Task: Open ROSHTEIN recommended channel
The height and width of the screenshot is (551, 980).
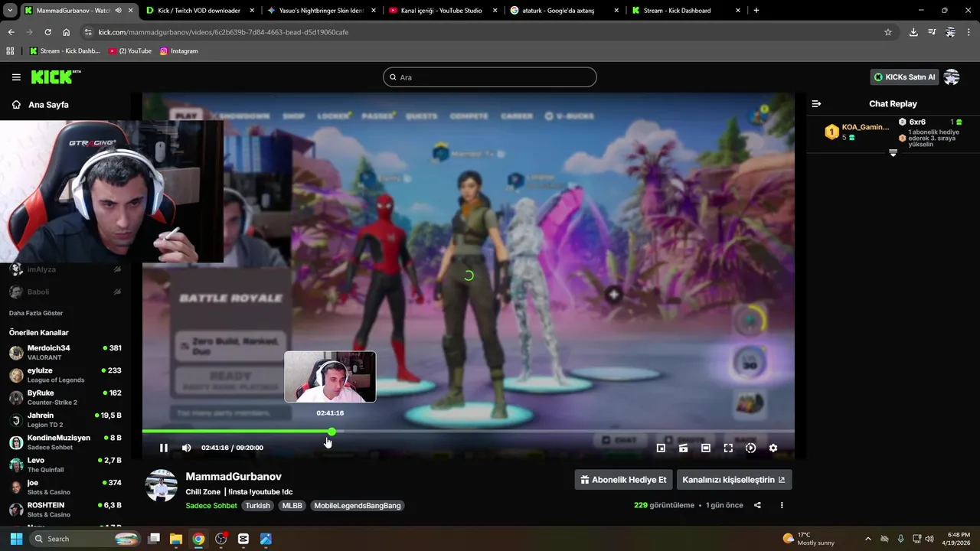Action: coord(65,510)
